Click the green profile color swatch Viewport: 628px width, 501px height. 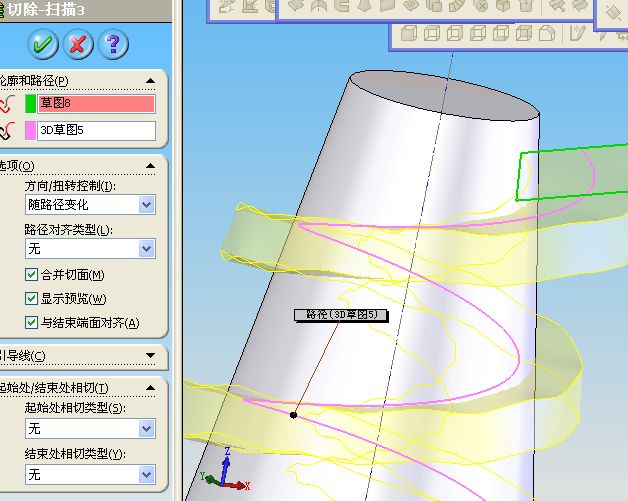pyautogui.click(x=30, y=104)
